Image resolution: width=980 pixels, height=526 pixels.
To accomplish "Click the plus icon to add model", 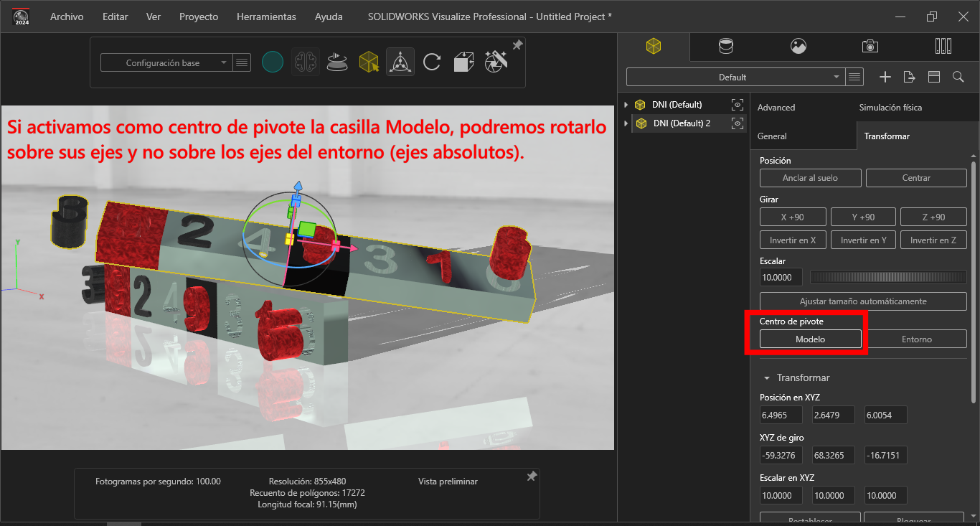I will click(x=885, y=77).
